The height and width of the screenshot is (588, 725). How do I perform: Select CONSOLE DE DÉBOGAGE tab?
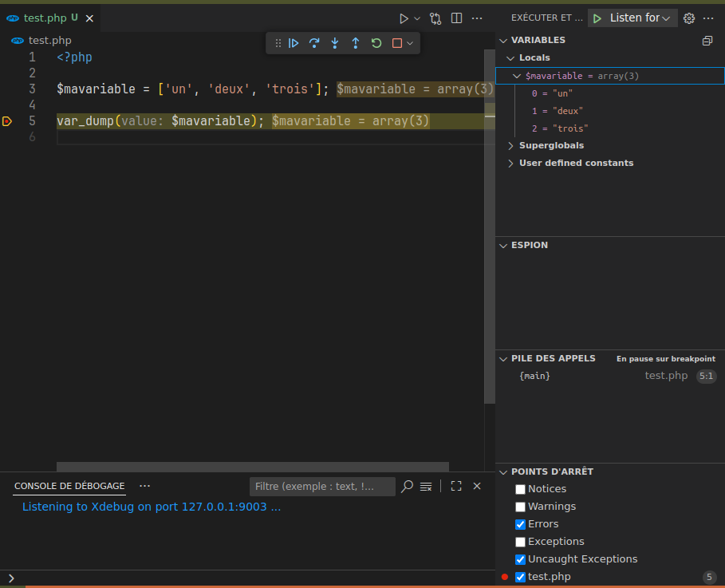69,486
